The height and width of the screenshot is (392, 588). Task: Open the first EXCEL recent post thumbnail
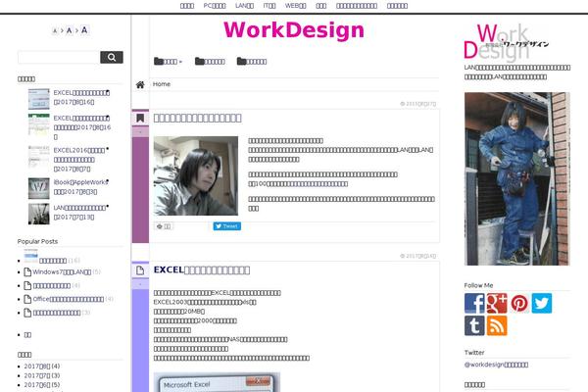pyautogui.click(x=38, y=99)
